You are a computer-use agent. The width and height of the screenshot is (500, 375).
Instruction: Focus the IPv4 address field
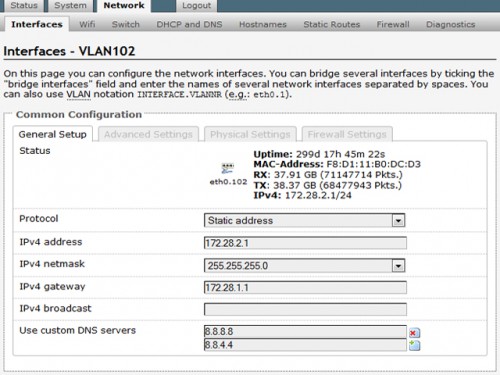pos(305,243)
